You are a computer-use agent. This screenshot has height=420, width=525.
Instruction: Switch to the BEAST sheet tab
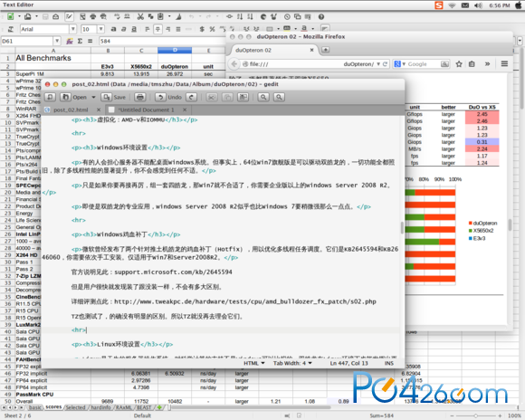(x=144, y=407)
